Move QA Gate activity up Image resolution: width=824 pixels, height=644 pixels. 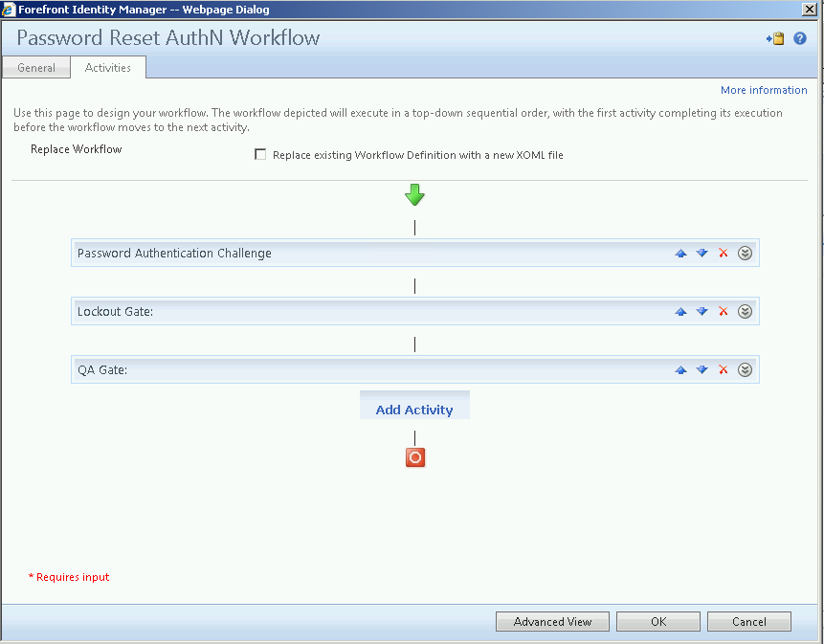click(680, 369)
